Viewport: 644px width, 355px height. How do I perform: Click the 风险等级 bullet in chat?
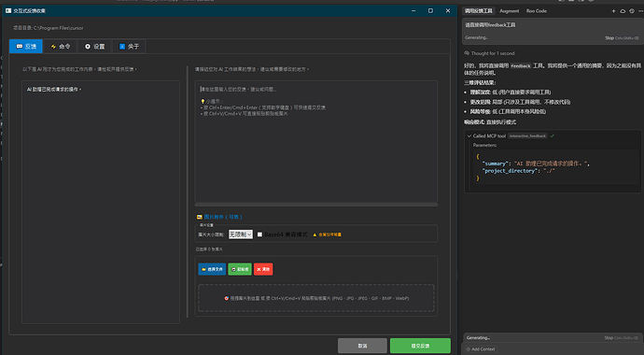[x=508, y=111]
